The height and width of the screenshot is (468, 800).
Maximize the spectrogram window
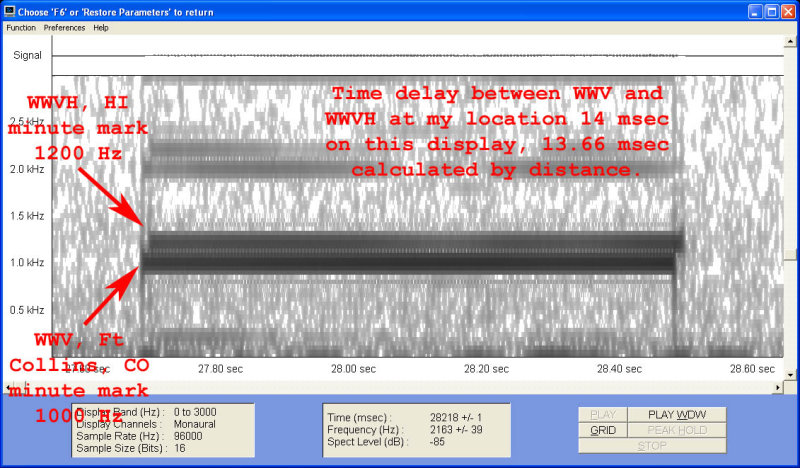(772, 11)
